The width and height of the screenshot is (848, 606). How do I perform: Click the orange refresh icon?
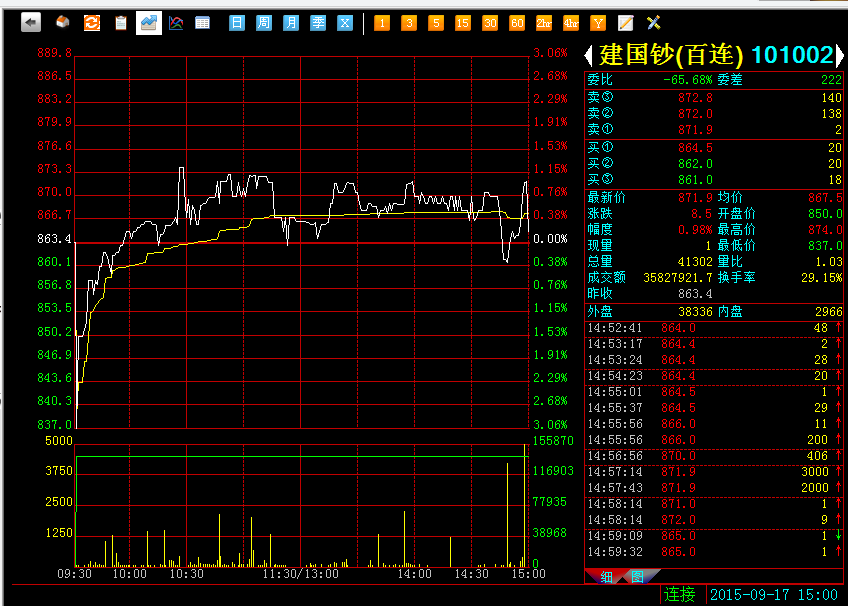click(x=91, y=22)
